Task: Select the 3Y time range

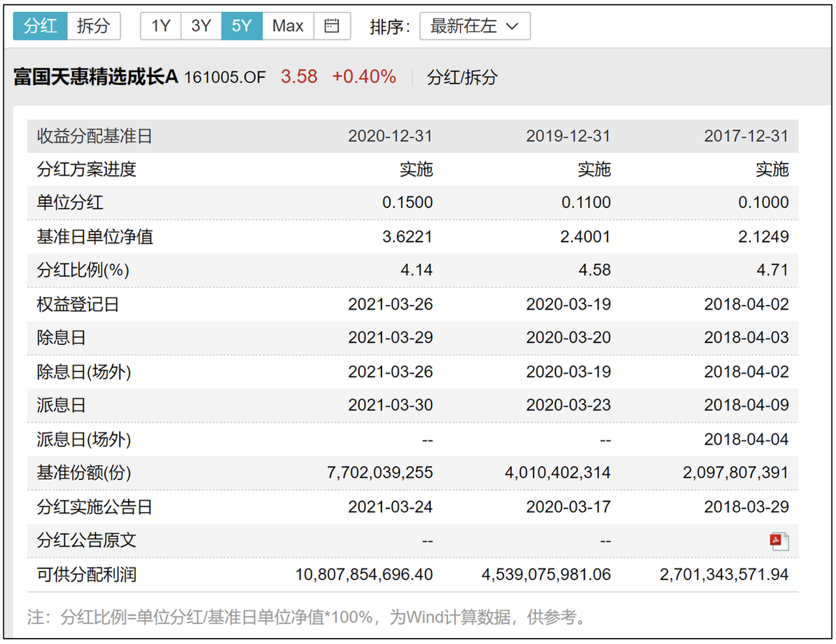Action: [x=201, y=26]
